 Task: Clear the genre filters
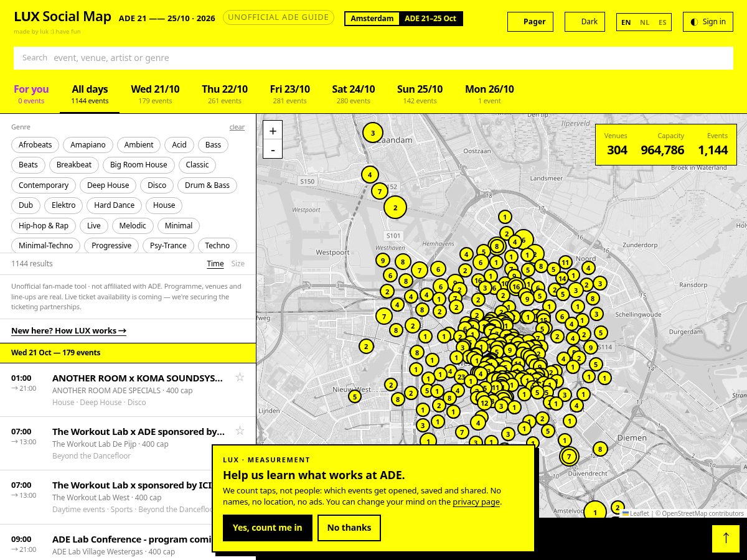coord(237,127)
